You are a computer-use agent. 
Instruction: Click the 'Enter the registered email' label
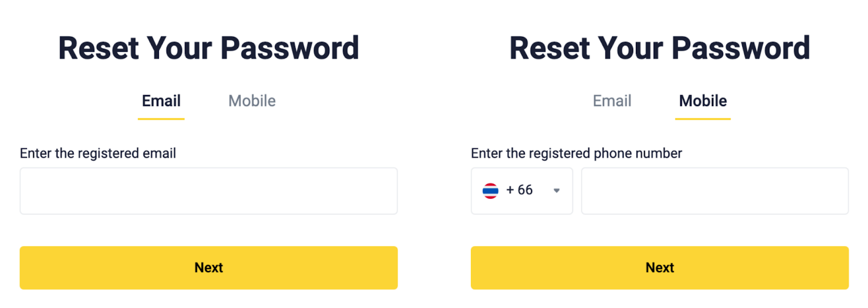click(x=98, y=154)
